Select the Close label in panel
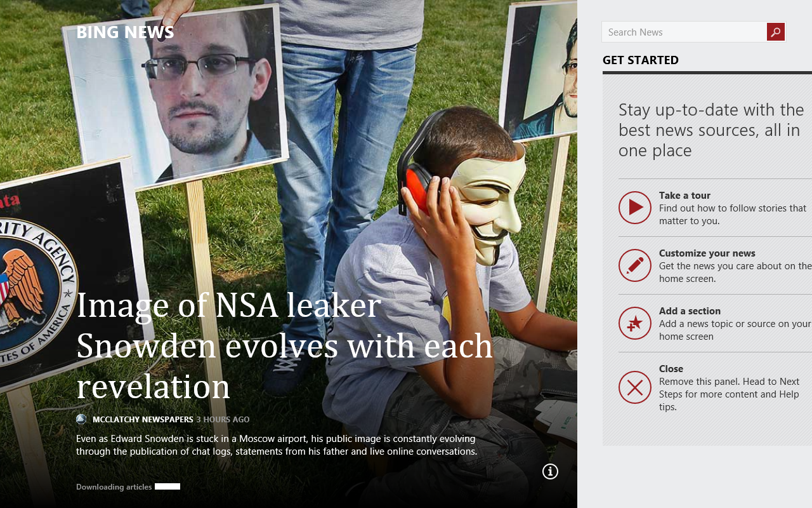 click(671, 369)
